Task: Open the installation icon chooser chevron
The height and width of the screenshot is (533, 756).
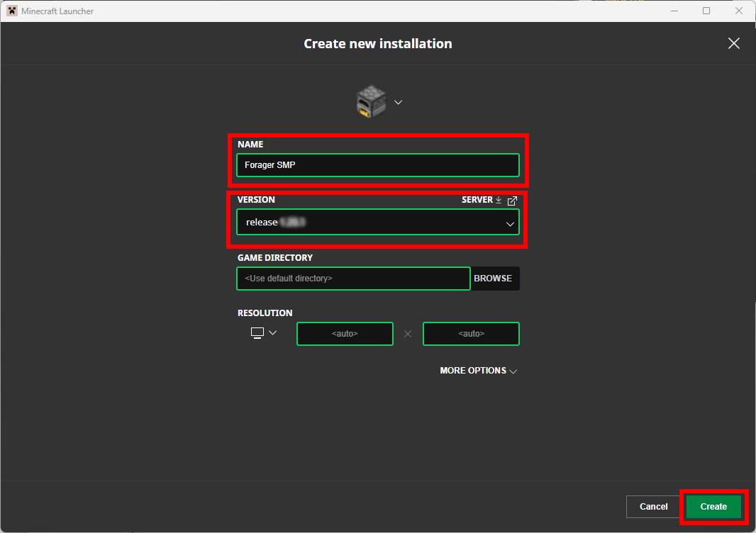Action: click(399, 102)
